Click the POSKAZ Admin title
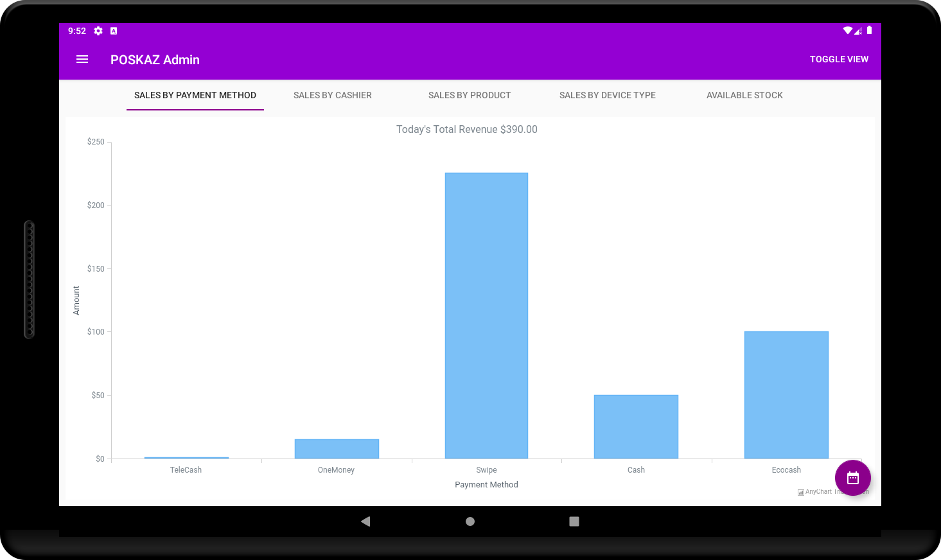This screenshot has height=560, width=941. point(155,60)
